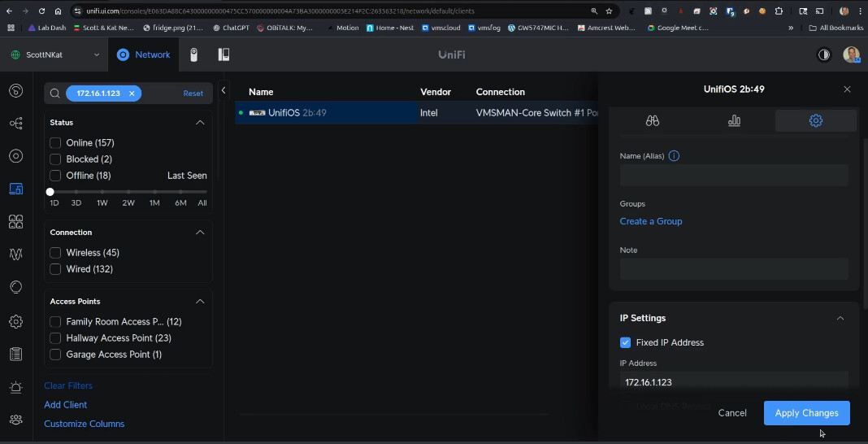Switch to the Overview binoculars tab

point(652,120)
